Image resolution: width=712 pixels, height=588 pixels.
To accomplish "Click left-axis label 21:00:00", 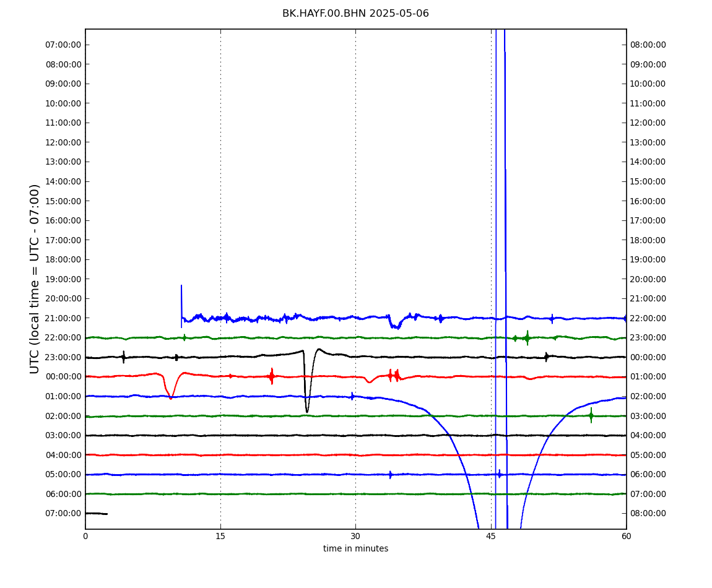I will coord(64,318).
